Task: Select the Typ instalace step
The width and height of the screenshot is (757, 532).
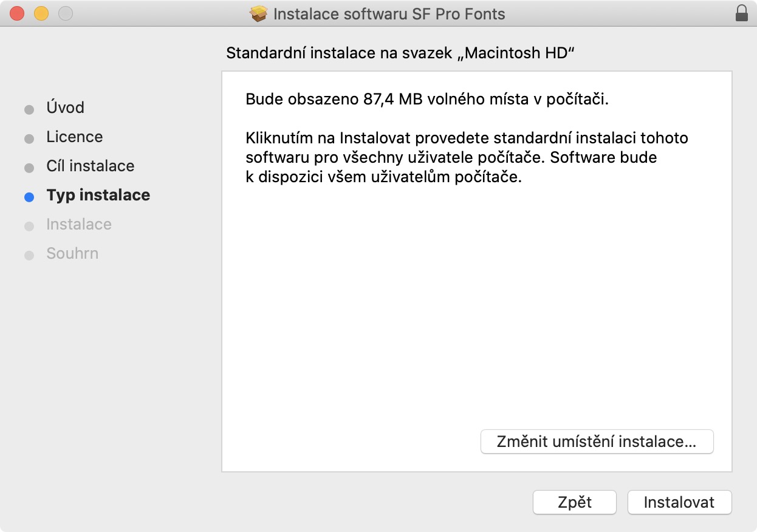Action: tap(98, 195)
